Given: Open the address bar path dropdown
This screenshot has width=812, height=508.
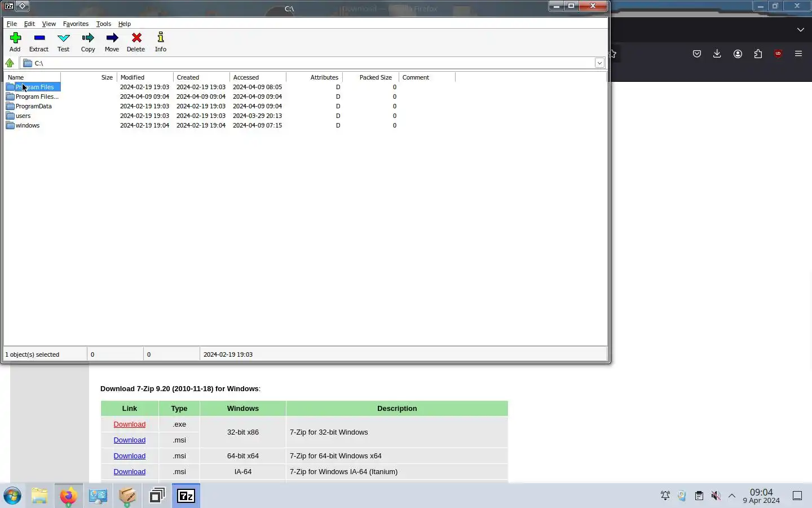Looking at the screenshot, I should click(x=599, y=63).
